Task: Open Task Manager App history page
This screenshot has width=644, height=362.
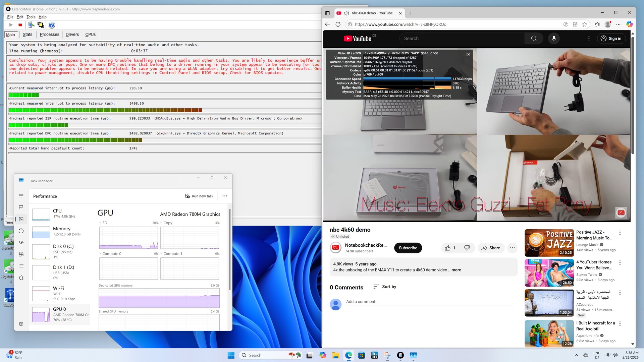Action: (x=21, y=231)
